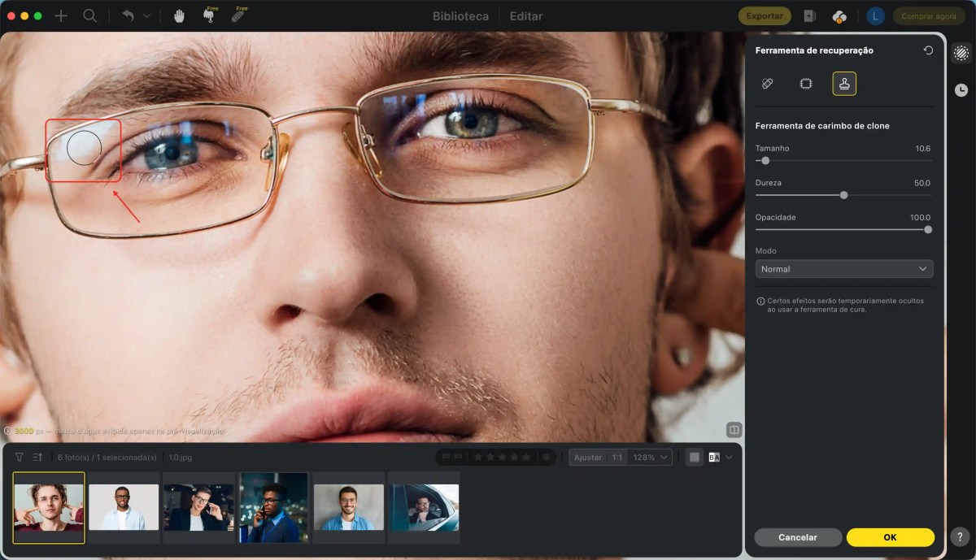
Task: Expand the 128% zoom dropdown
Action: [x=651, y=458]
